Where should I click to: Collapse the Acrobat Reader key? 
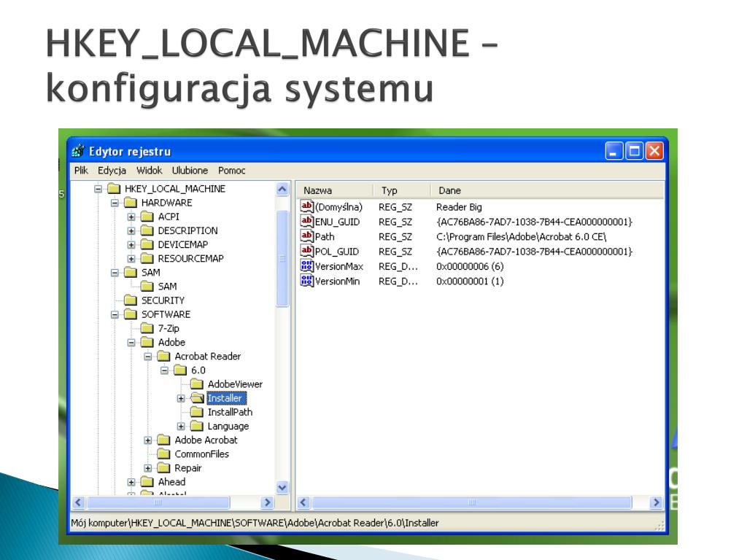point(147,356)
